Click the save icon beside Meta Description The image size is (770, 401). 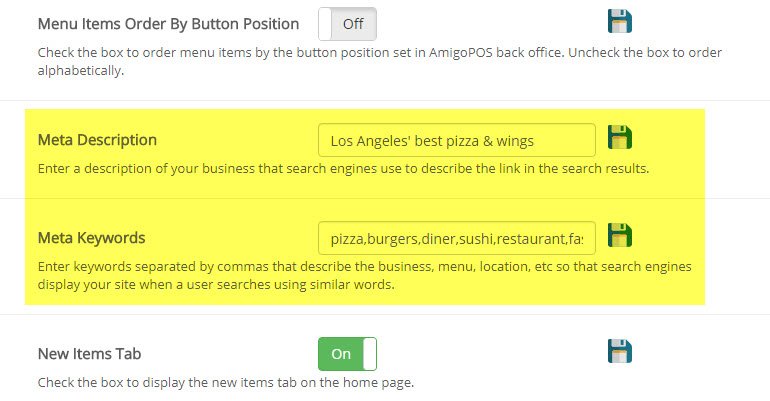620,138
